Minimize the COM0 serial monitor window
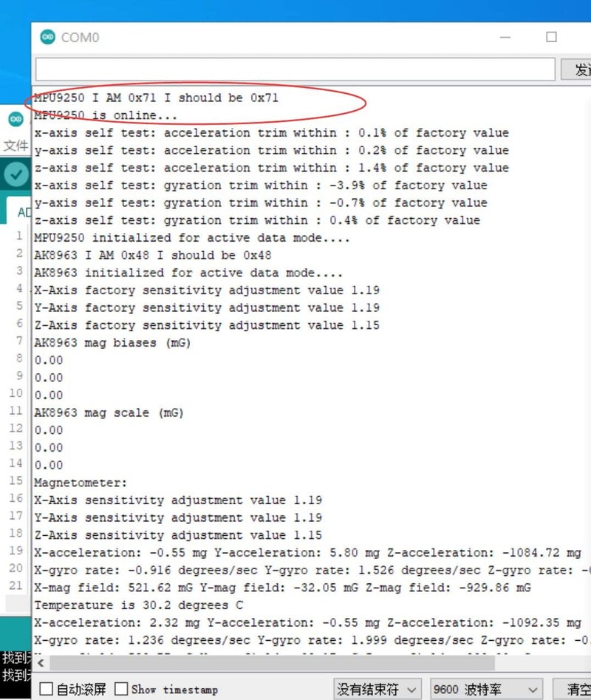This screenshot has width=591, height=700. pyautogui.click(x=505, y=37)
